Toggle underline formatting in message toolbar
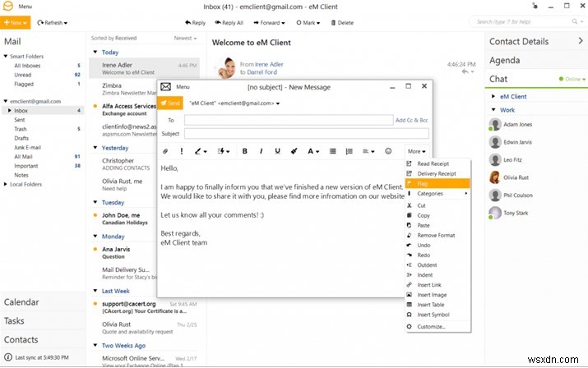The width and height of the screenshot is (588, 368). point(277,151)
